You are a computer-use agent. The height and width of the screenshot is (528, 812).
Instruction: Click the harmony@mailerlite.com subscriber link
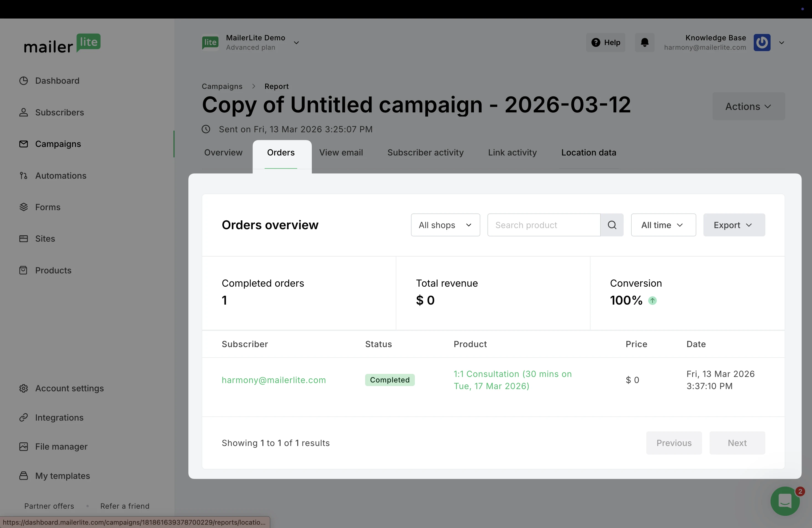pos(274,380)
